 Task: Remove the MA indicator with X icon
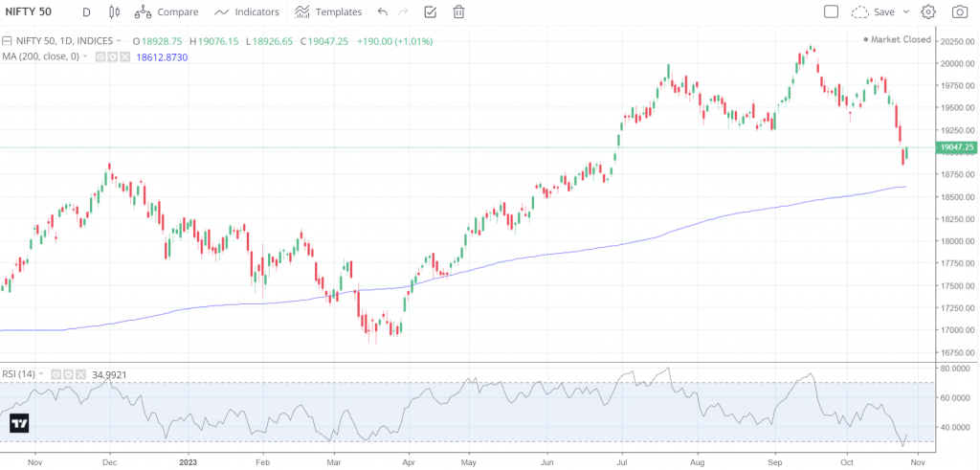pyautogui.click(x=124, y=56)
